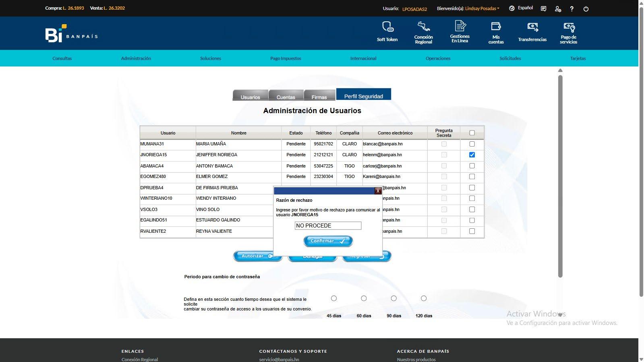This screenshot has width=644, height=362.
Task: Open the messages chat icon
Action: tap(543, 9)
